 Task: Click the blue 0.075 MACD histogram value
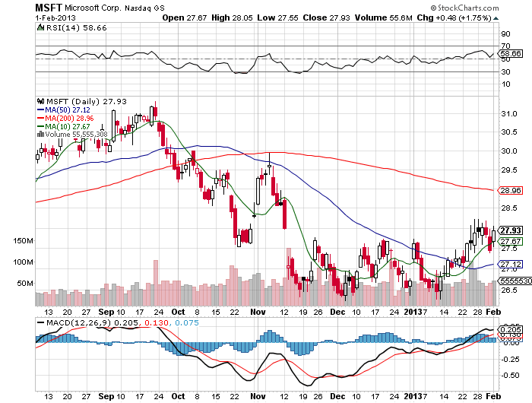(187, 322)
